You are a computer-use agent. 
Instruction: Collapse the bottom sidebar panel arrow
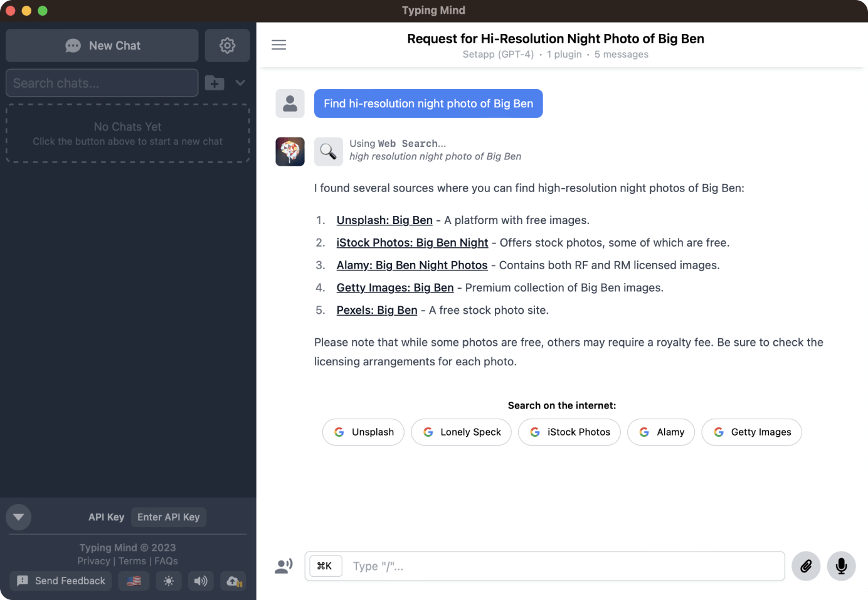click(x=18, y=517)
